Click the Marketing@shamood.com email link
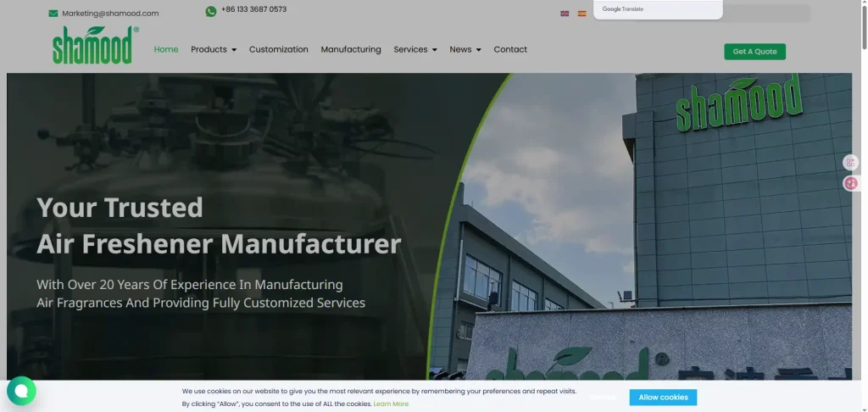The width and height of the screenshot is (868, 412). tap(110, 14)
